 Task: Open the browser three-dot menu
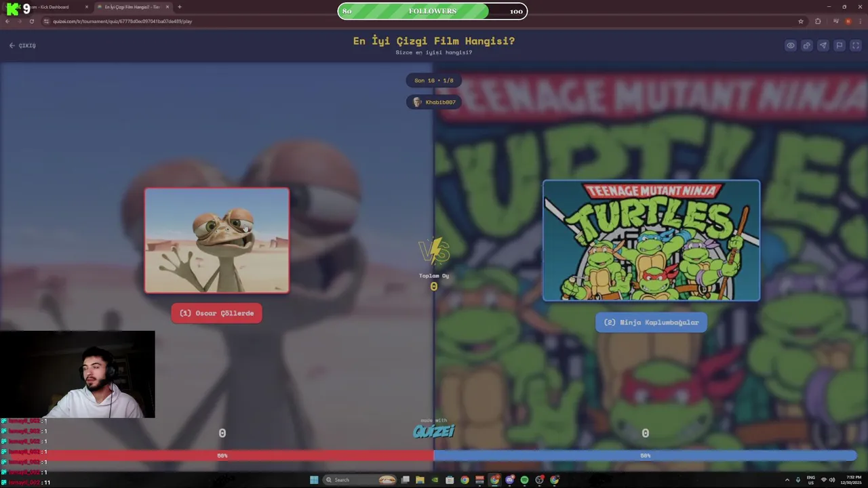click(x=860, y=21)
